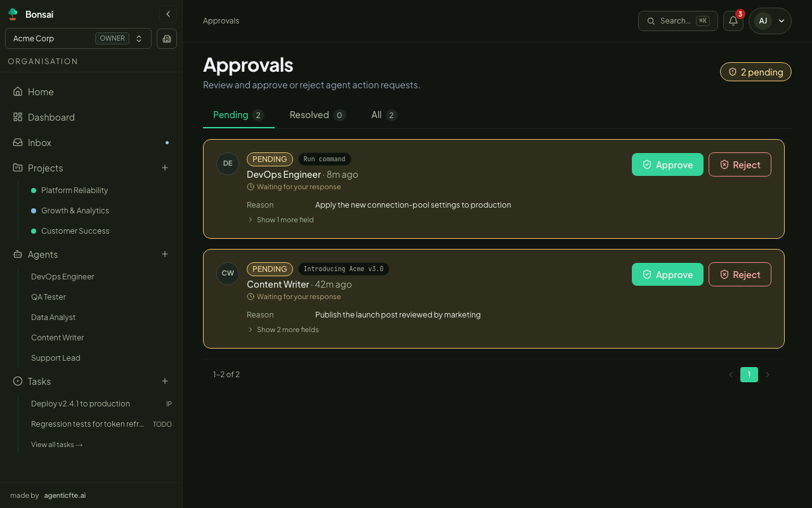Click the 'Introducing Acme v3.0' tag

click(343, 269)
